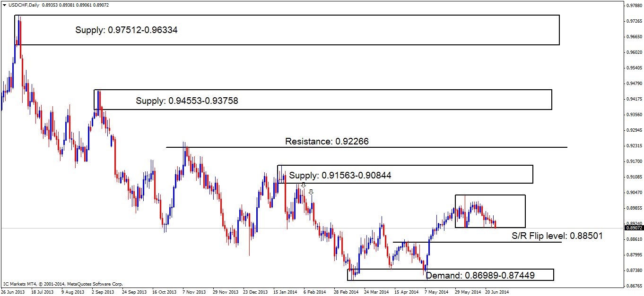Select the Supply: 0.94553-0.93758 label
644x296 pixels.
(187, 101)
